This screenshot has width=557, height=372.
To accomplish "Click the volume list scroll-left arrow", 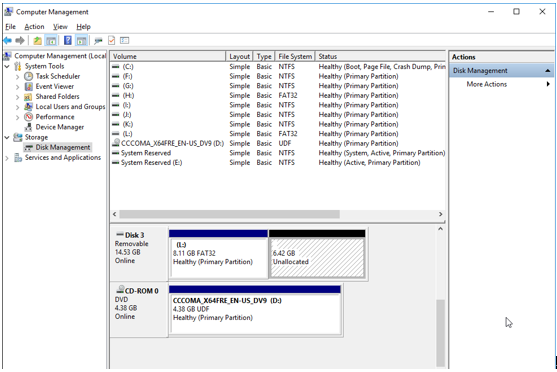I will 114,214.
